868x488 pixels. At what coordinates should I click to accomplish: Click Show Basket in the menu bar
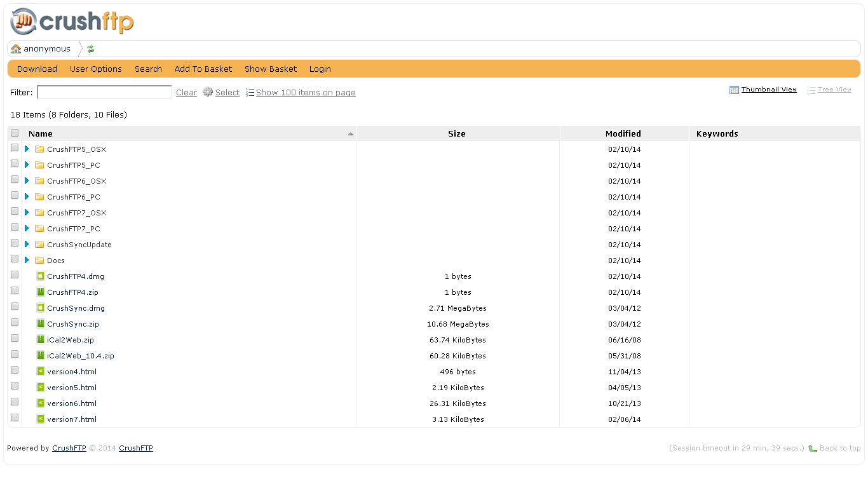[271, 69]
